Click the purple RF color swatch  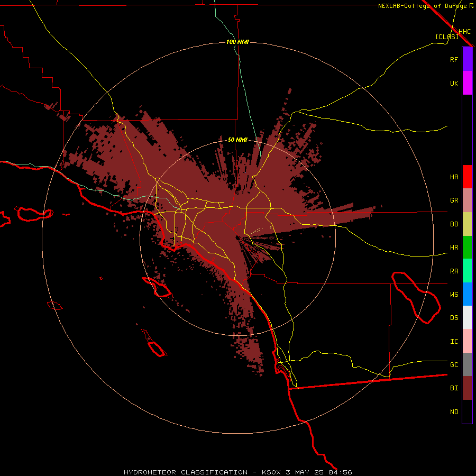click(x=467, y=59)
